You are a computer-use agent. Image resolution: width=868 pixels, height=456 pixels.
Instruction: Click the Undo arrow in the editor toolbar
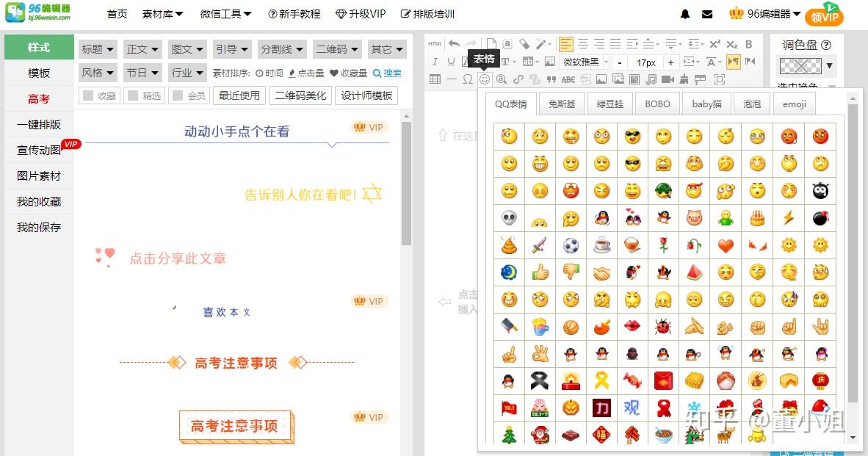coord(452,43)
